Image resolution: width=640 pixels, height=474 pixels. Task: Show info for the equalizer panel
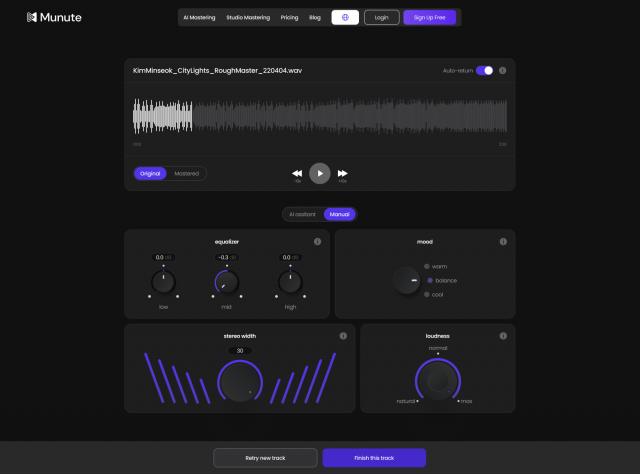click(317, 241)
